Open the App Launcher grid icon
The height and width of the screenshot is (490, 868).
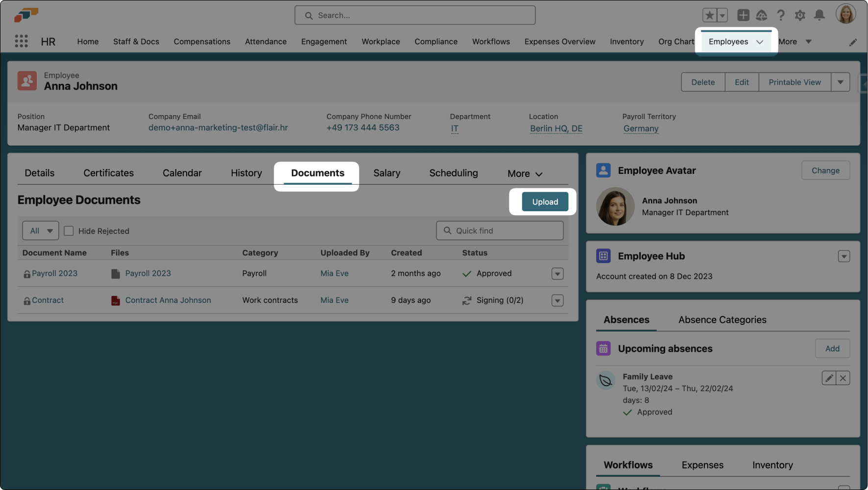coord(21,41)
